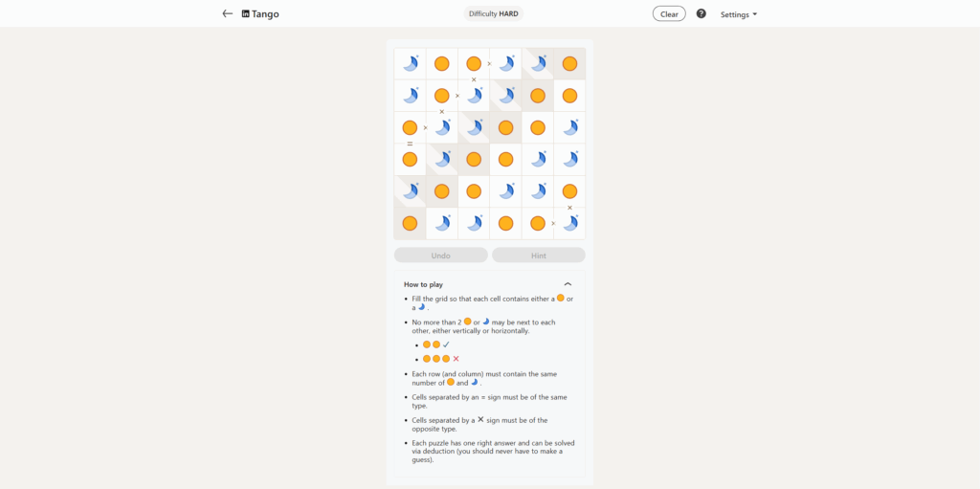Open the Settings dropdown
This screenshot has width=980, height=489.
[738, 14]
